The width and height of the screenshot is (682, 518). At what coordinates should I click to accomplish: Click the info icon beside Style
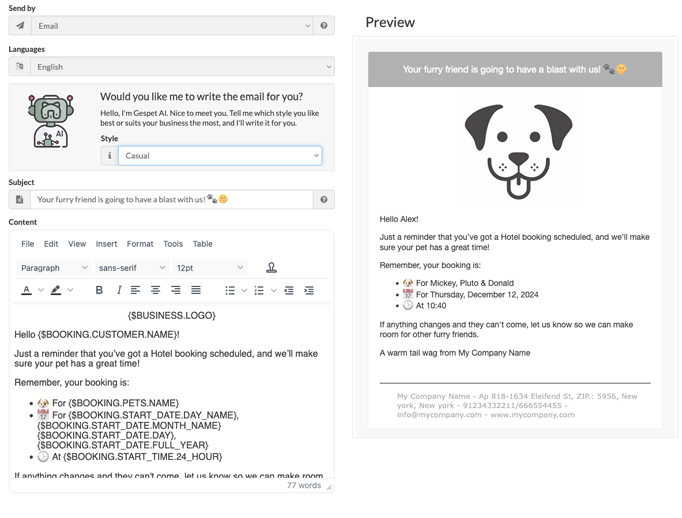110,155
